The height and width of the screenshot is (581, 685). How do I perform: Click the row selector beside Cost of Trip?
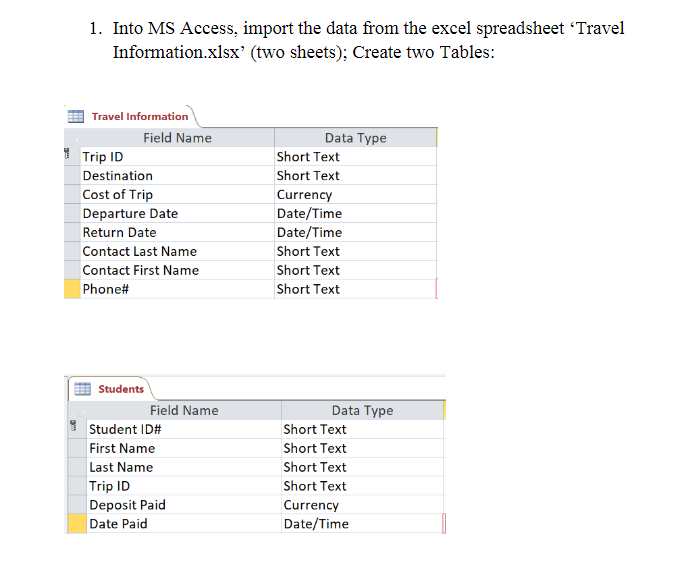(72, 194)
